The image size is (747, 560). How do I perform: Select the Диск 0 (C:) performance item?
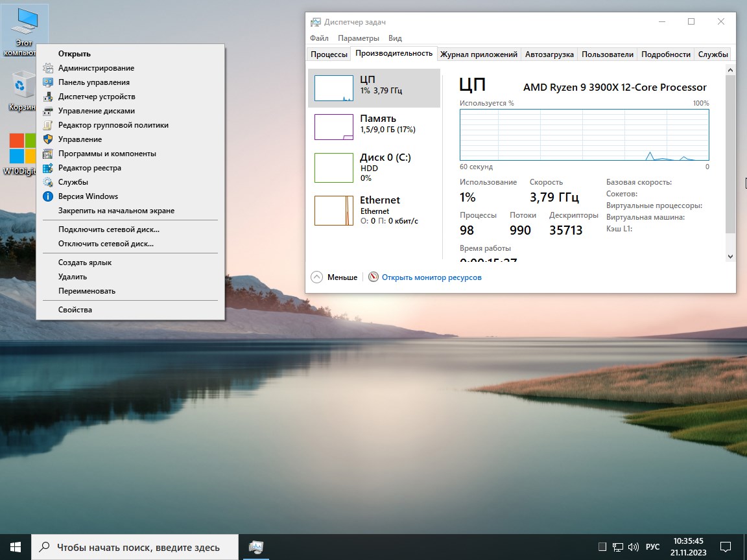pos(374,167)
